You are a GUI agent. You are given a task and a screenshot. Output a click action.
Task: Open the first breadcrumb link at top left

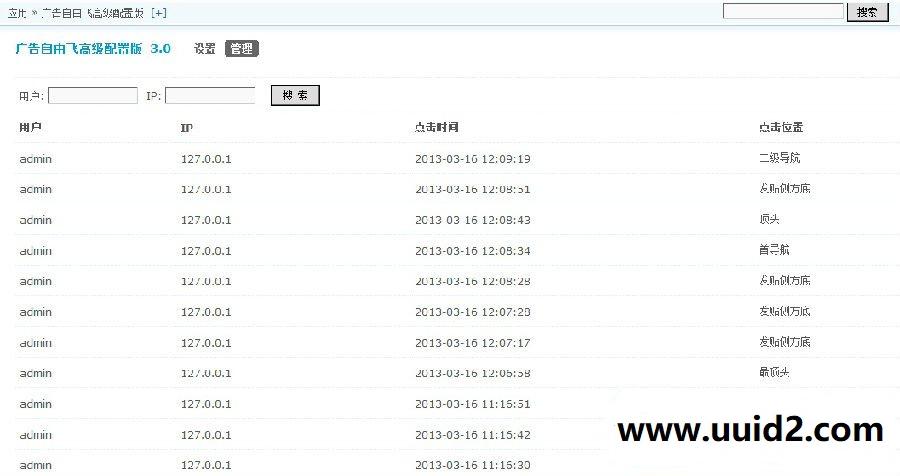18,13
